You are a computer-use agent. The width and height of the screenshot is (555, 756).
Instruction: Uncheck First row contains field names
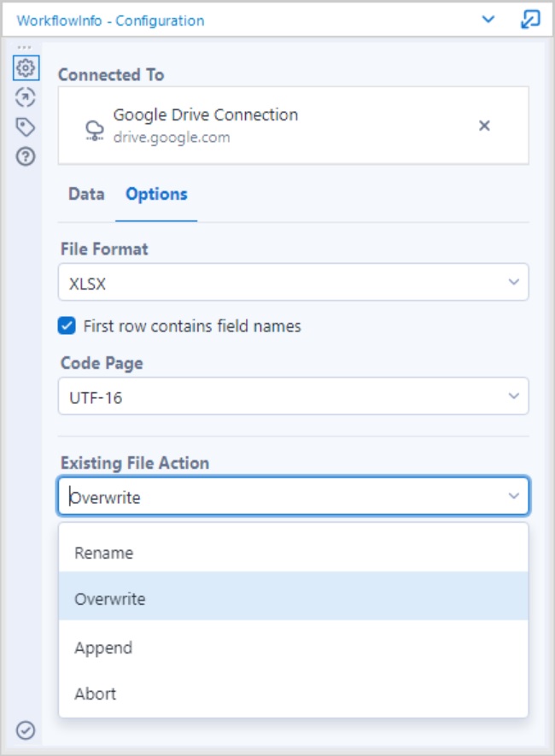[67, 325]
